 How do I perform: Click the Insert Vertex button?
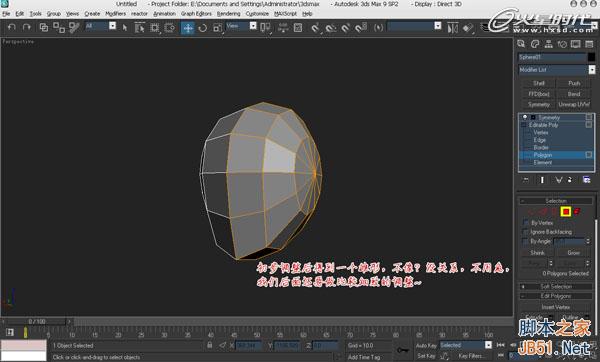pos(556,307)
